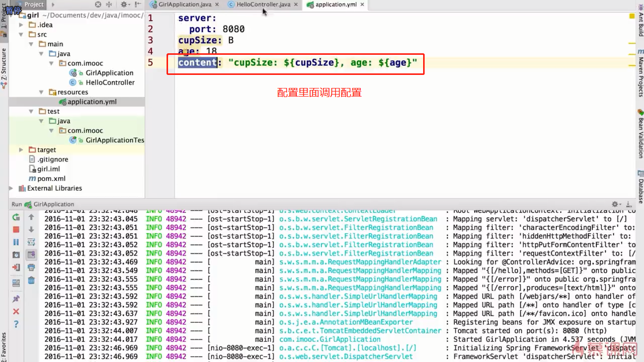Screen dimensions: 644x362
Task: Toggle Scroll to the end in the console
Action: [x=31, y=255]
